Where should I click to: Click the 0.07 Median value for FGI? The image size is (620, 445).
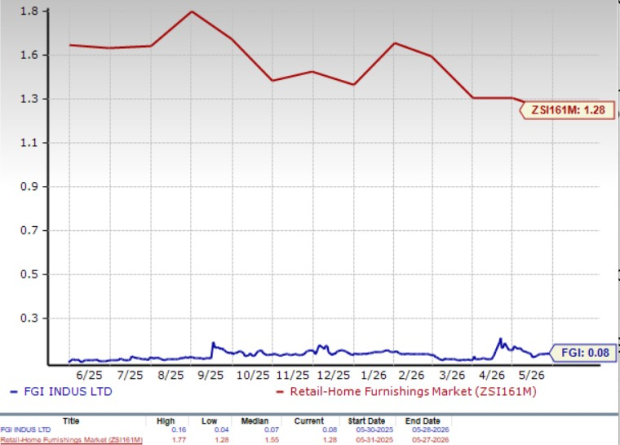point(272,430)
